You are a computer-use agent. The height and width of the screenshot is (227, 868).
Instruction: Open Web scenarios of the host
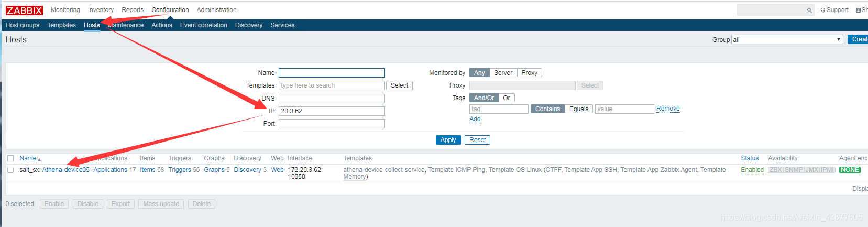[277, 170]
